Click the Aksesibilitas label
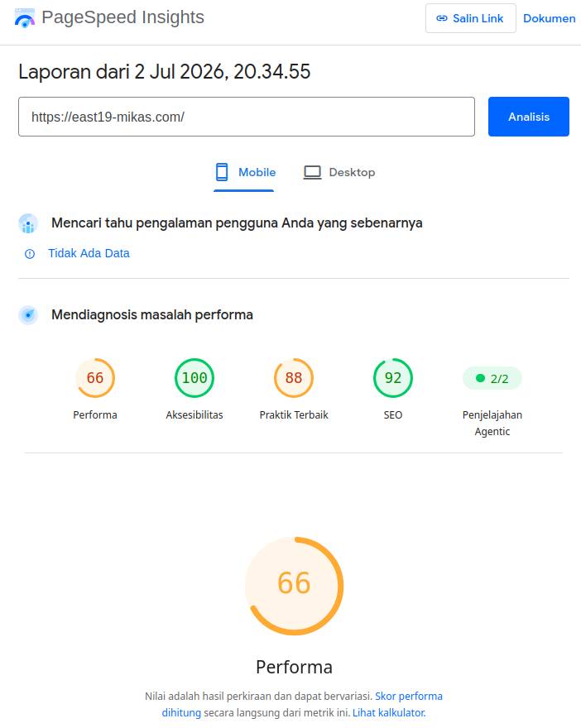 coord(194,414)
